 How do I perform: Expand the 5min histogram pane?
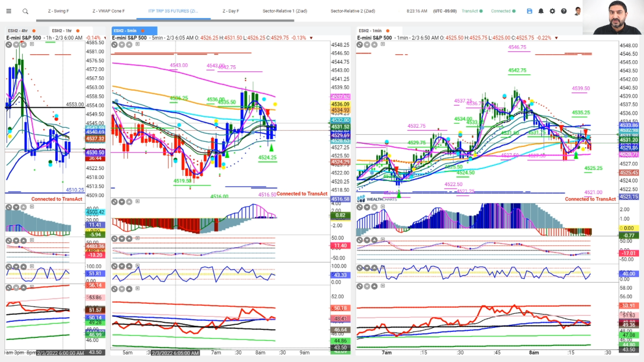point(138,201)
